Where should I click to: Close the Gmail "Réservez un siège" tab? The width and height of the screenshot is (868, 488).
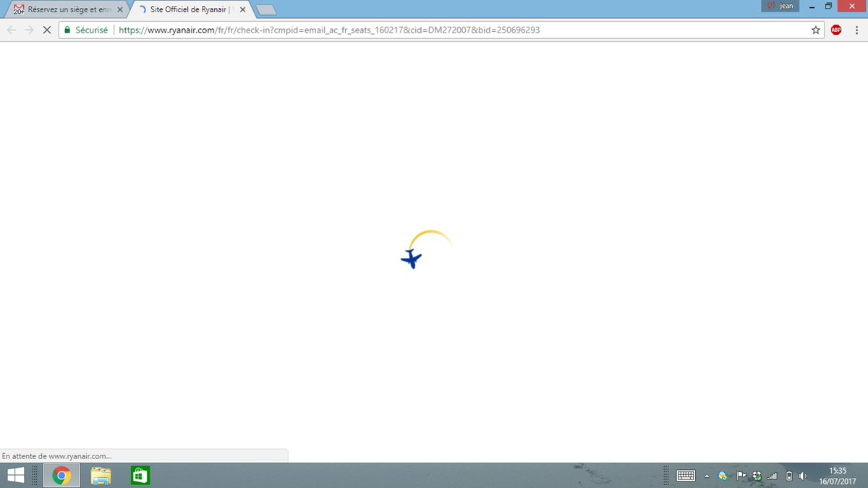(x=119, y=10)
